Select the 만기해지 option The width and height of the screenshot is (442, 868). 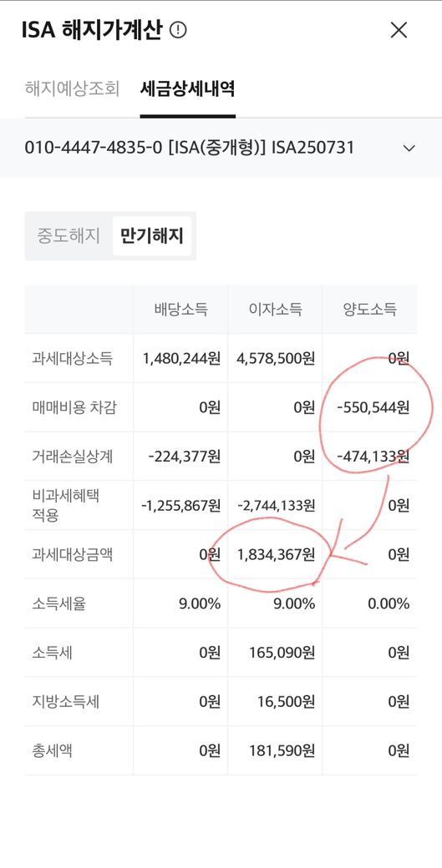coord(152,236)
